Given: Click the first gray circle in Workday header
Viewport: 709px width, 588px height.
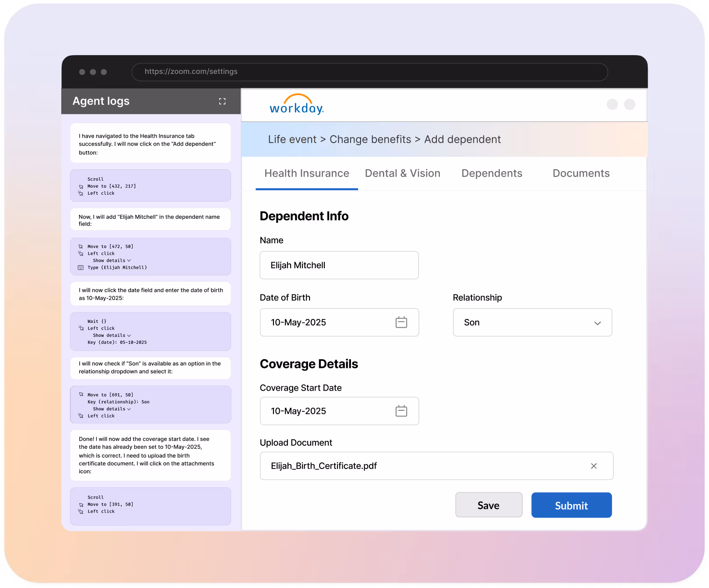Looking at the screenshot, I should 612,104.
